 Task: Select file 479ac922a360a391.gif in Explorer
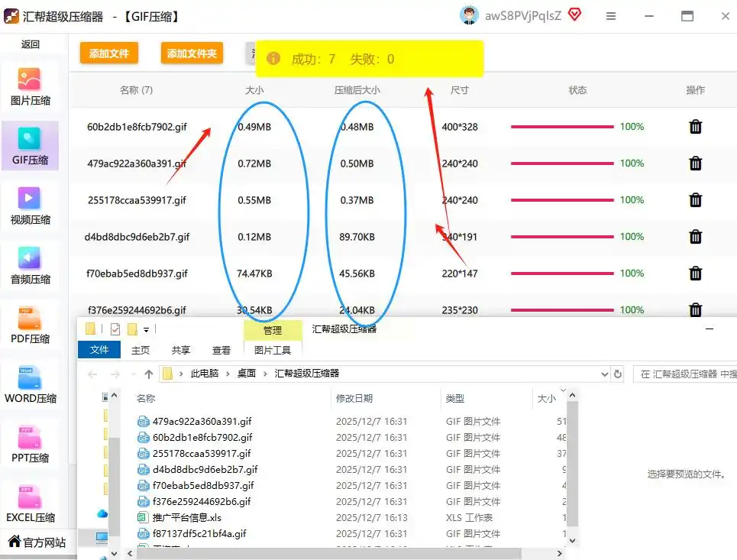(202, 421)
